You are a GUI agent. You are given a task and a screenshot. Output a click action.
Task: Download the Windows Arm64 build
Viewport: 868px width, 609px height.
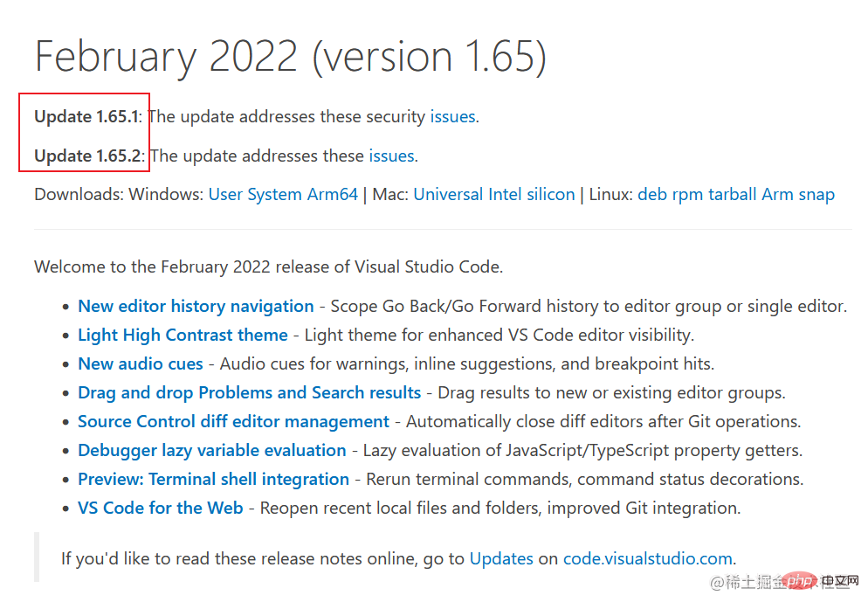(x=333, y=194)
